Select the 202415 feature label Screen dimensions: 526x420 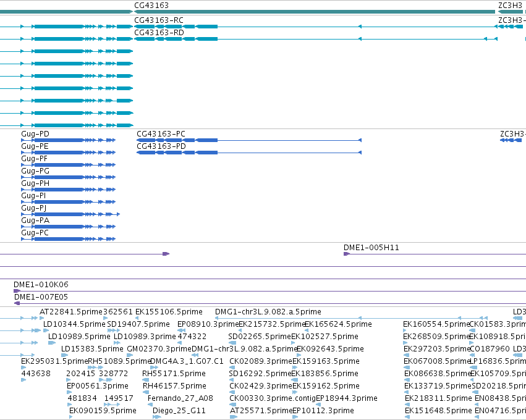pos(80,374)
